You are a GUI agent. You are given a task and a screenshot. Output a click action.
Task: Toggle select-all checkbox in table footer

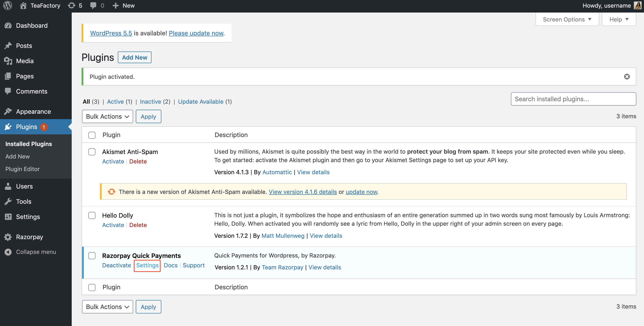click(x=92, y=287)
